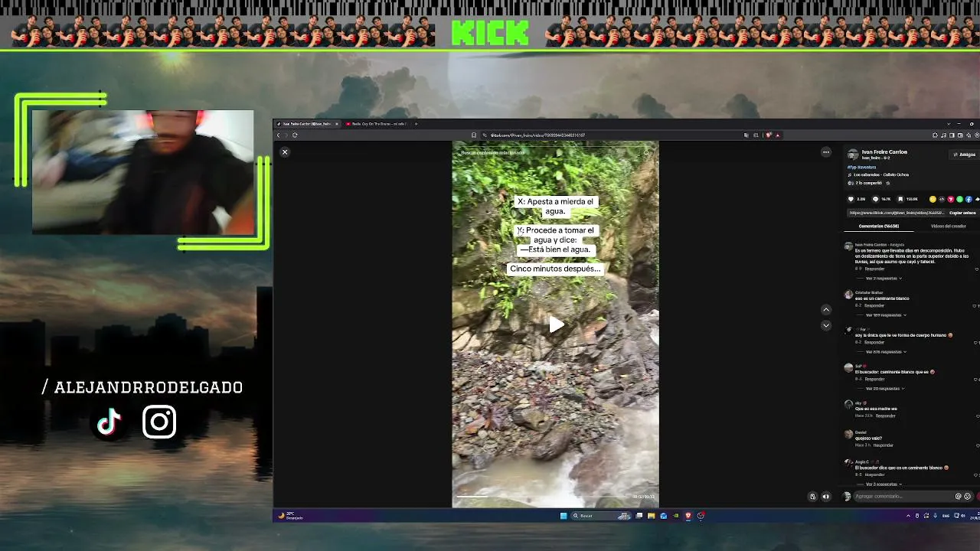The image size is (980, 551).
Task: Share the video to WhatsApp
Action: click(x=960, y=199)
